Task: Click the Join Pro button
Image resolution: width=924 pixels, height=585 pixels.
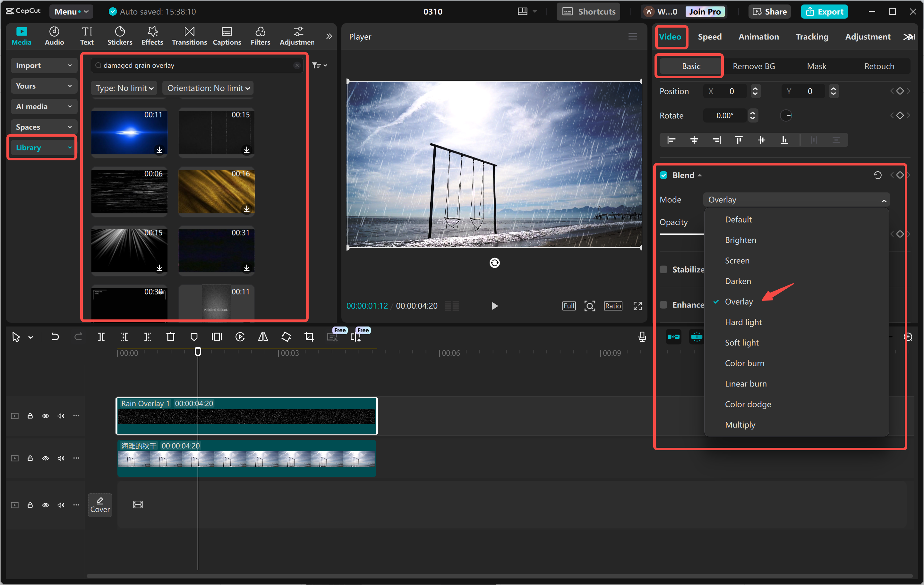Action: click(x=705, y=11)
